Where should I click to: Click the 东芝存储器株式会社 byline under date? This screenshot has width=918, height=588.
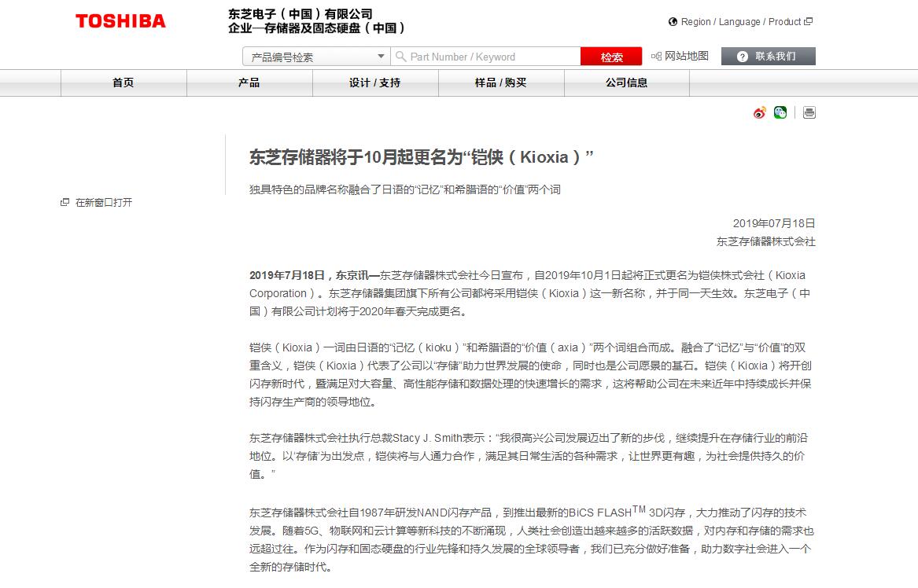765,241
